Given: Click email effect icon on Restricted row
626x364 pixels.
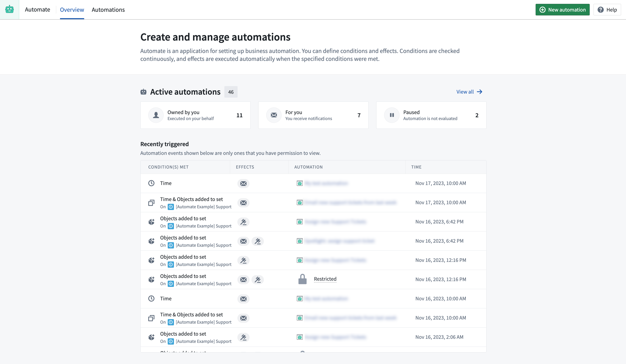Looking at the screenshot, I should 243,280.
